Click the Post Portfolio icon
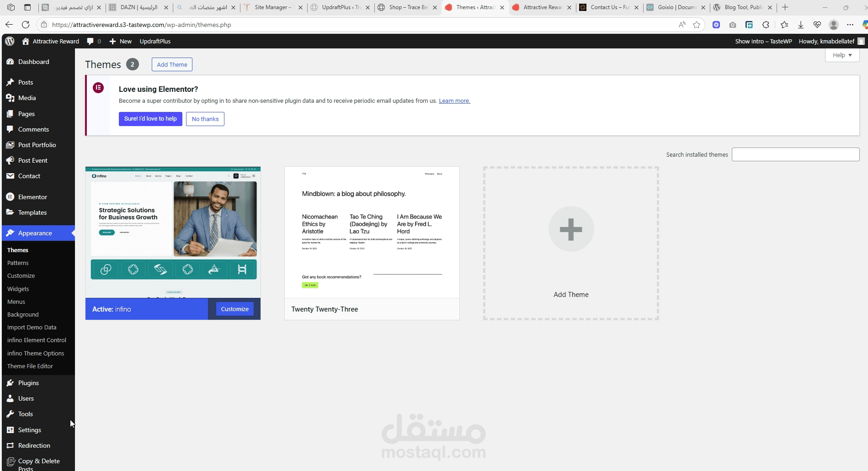Viewport: 868px width, 471px height. click(10, 145)
